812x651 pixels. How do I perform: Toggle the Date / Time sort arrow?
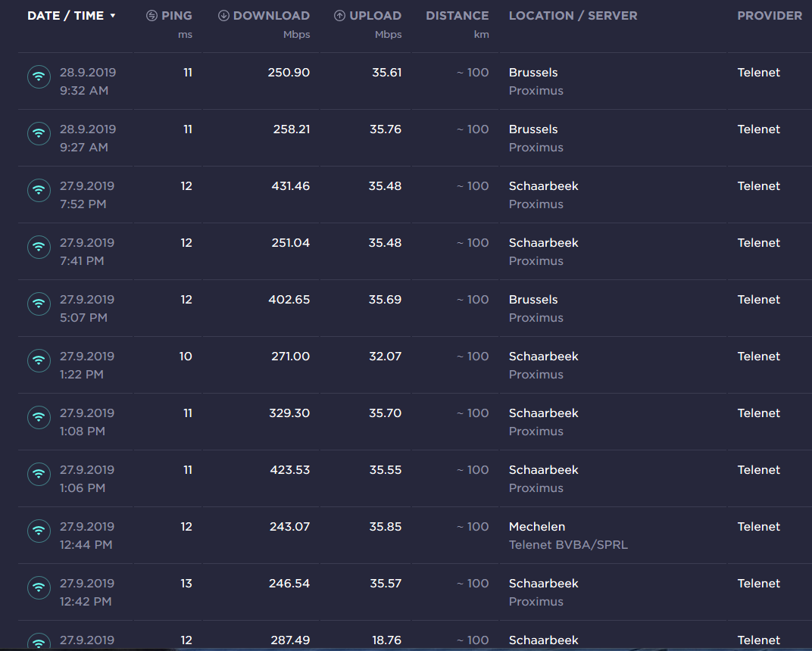pos(113,16)
